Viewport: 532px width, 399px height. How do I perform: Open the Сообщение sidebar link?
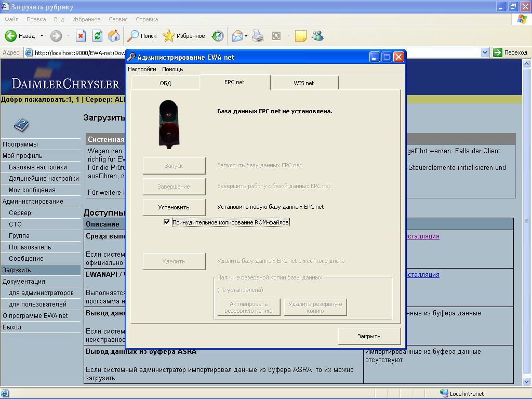click(26, 259)
